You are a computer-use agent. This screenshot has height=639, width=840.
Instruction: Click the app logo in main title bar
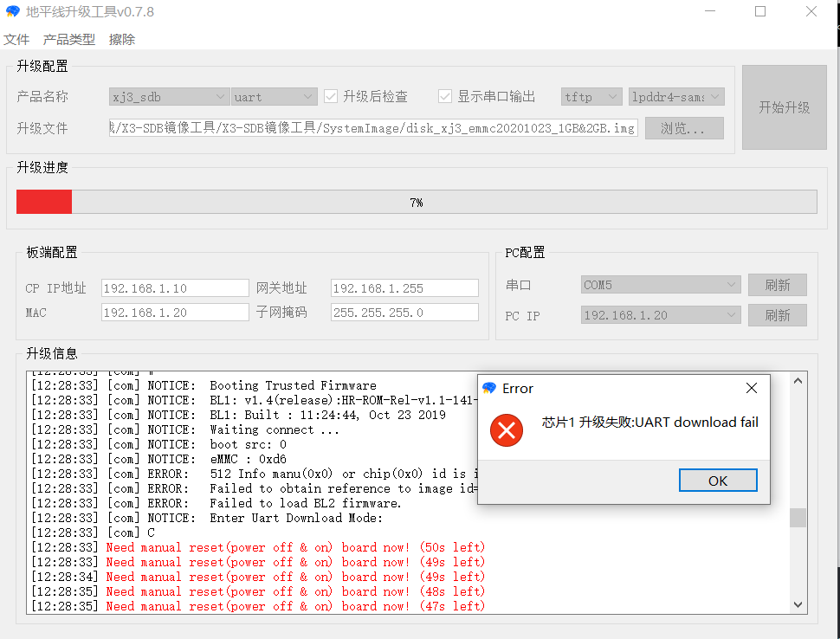pyautogui.click(x=12, y=12)
